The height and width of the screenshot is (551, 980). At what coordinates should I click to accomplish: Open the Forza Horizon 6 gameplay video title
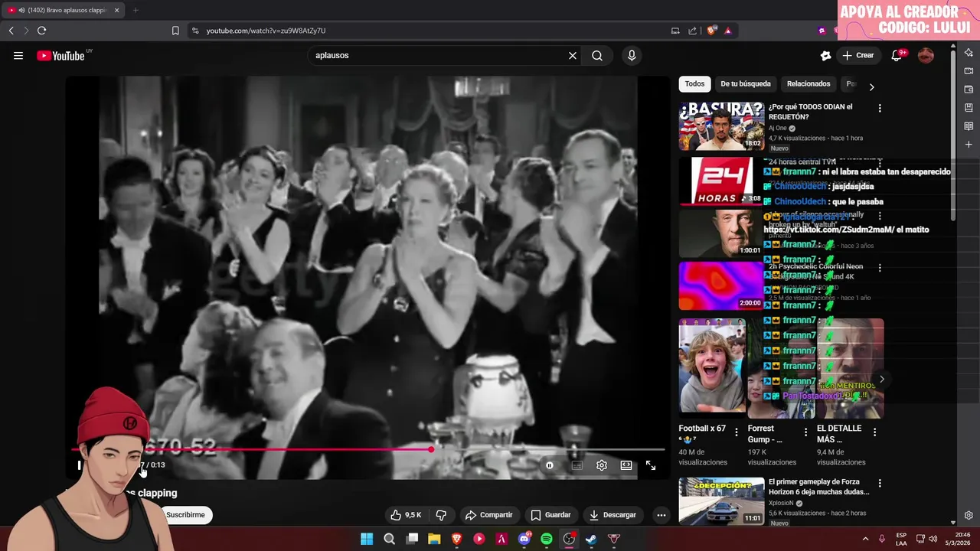click(818, 487)
